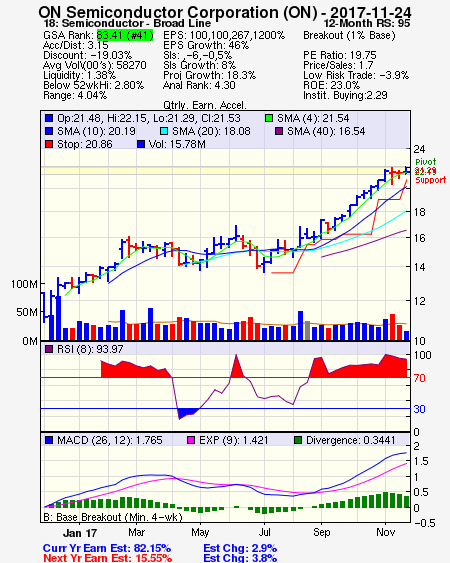Viewport: 450px width, 563px height.
Task: Click the 'Range: 4.04%' text
Action: click(75, 96)
